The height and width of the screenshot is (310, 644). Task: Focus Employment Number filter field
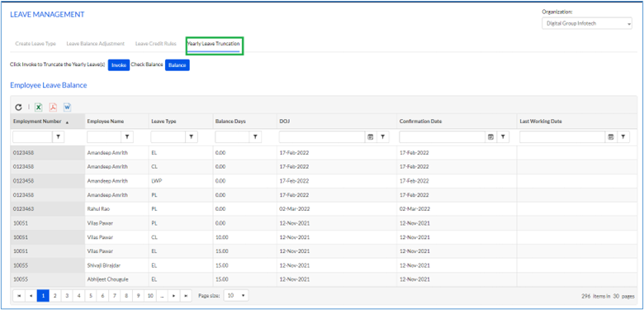32,137
